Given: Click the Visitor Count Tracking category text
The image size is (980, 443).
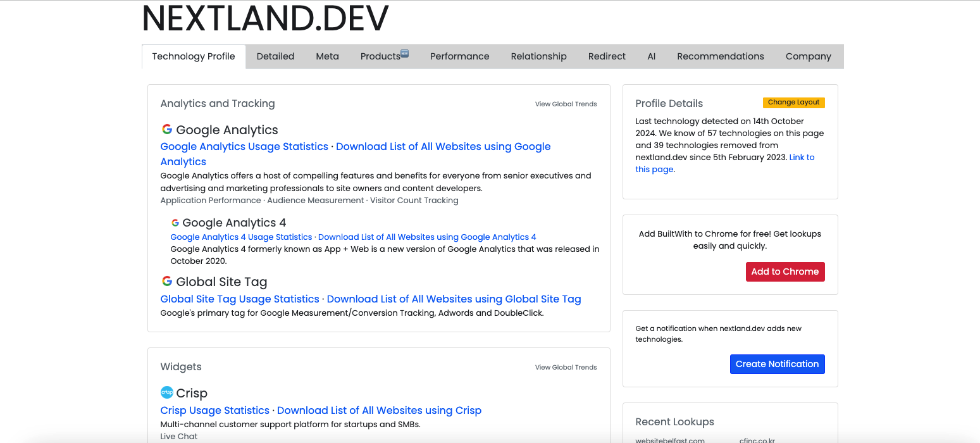Looking at the screenshot, I should pyautogui.click(x=414, y=200).
